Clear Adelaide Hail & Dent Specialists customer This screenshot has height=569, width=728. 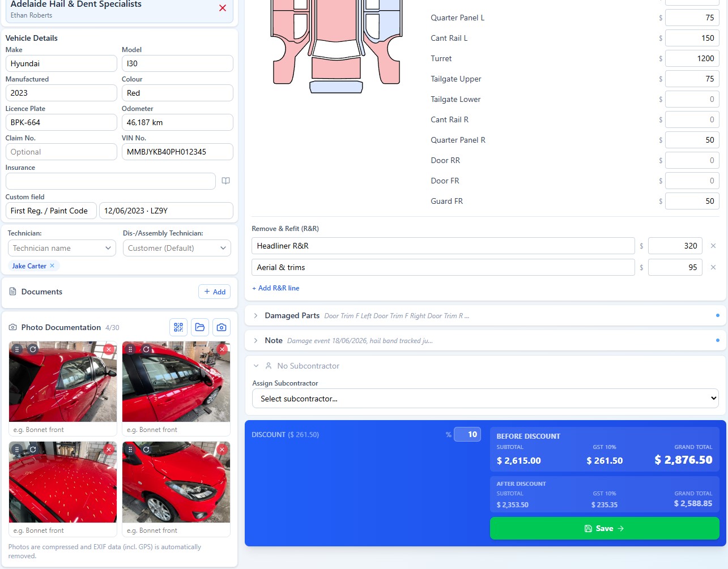(x=223, y=8)
